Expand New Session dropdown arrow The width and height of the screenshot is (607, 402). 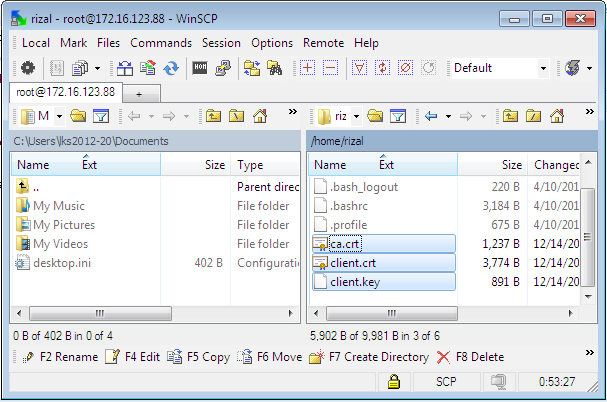point(589,69)
